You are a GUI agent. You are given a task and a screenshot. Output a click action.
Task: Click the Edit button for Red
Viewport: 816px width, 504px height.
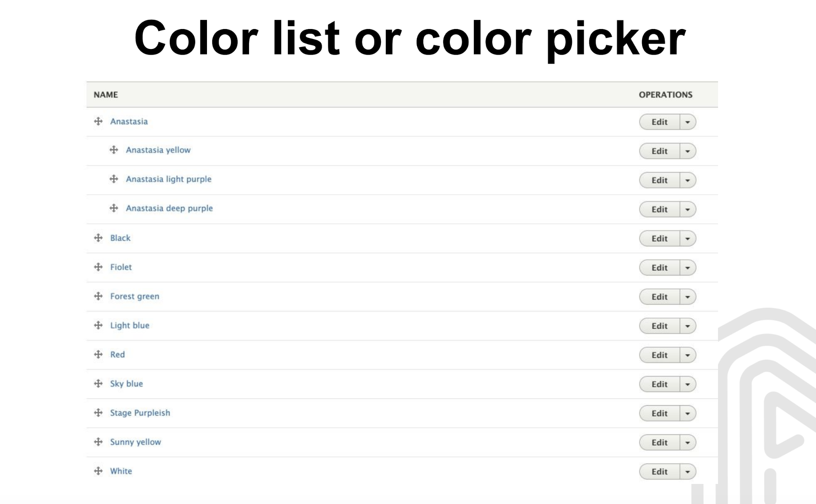coord(659,355)
